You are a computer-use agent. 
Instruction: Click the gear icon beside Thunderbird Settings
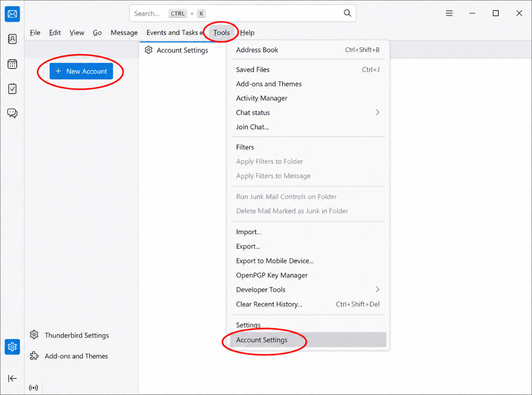point(34,335)
